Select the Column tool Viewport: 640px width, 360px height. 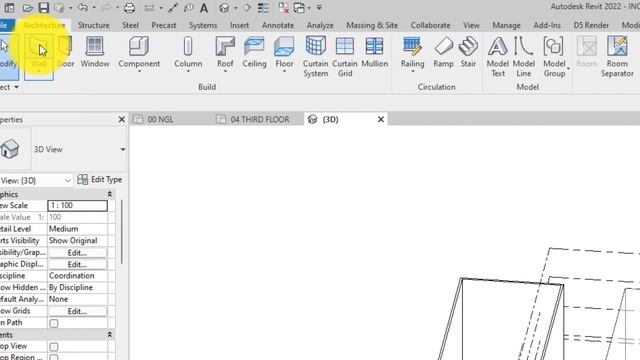(x=188, y=53)
